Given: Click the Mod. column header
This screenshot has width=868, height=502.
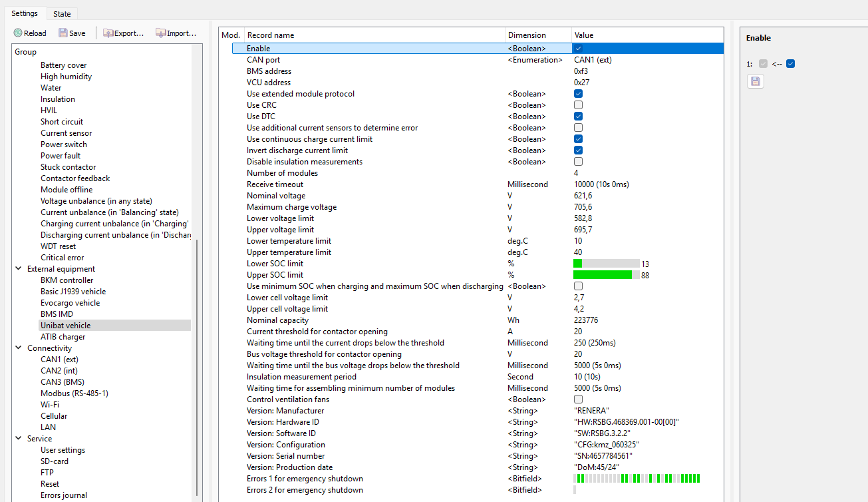Looking at the screenshot, I should point(231,35).
